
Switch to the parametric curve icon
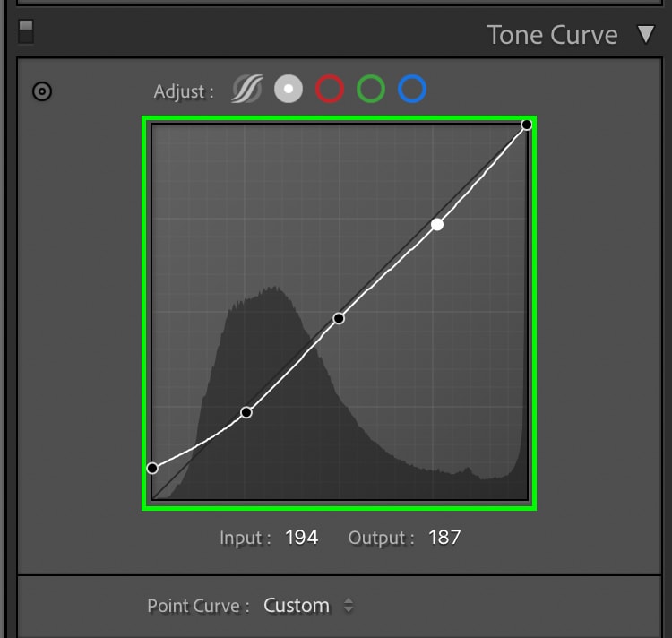[247, 89]
